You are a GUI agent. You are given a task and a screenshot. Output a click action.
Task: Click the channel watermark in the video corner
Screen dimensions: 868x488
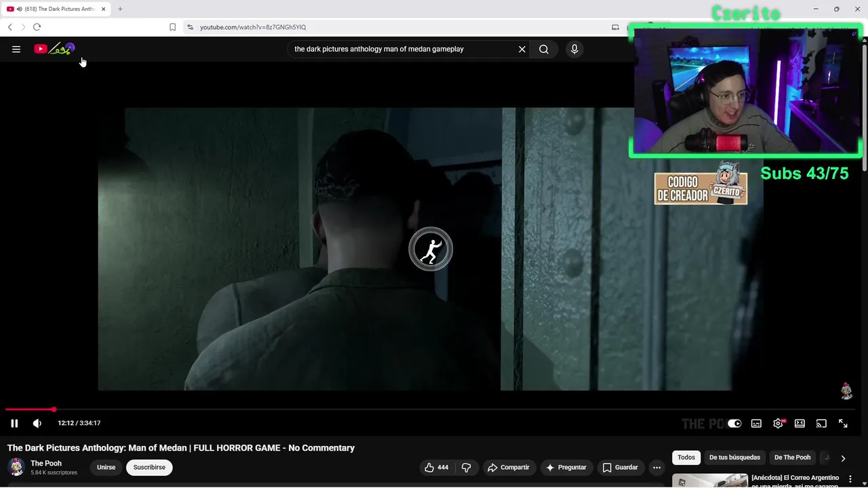tap(846, 390)
